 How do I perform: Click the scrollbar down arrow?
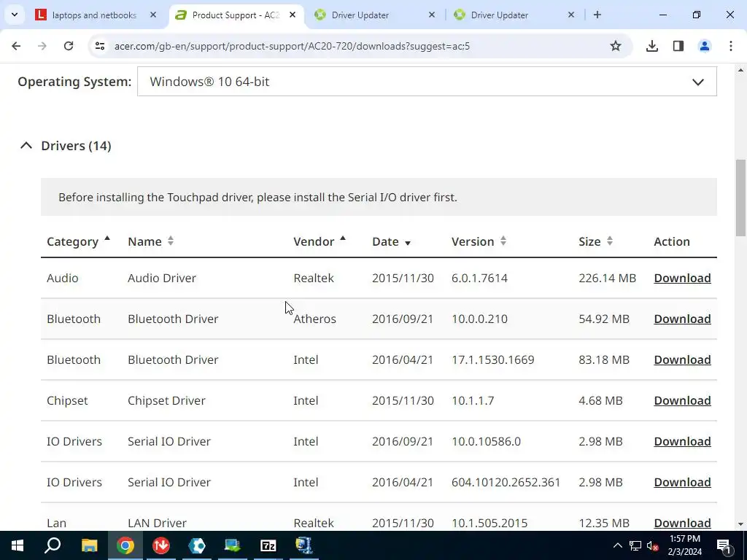(740, 524)
